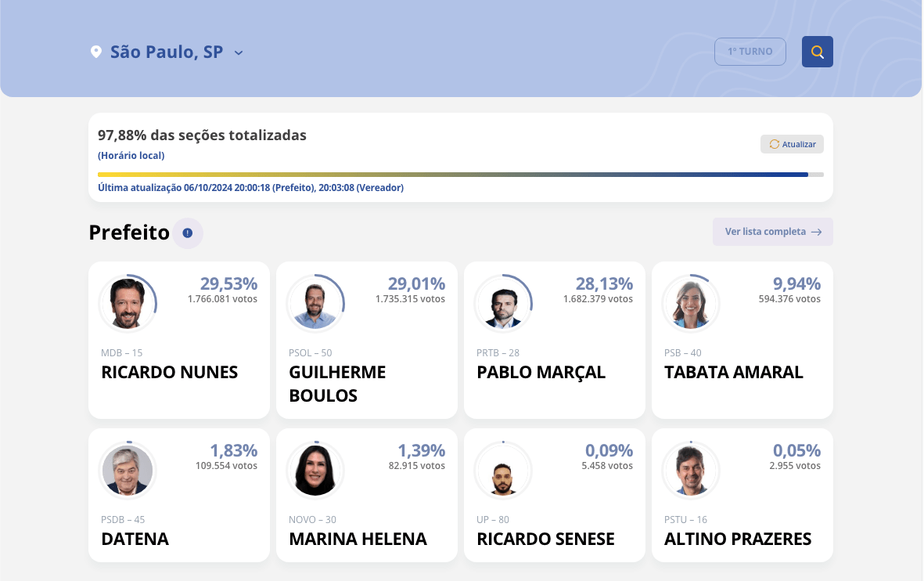This screenshot has width=924, height=581.
Task: Click Pablo Marçal candidate photo
Action: click(x=503, y=303)
